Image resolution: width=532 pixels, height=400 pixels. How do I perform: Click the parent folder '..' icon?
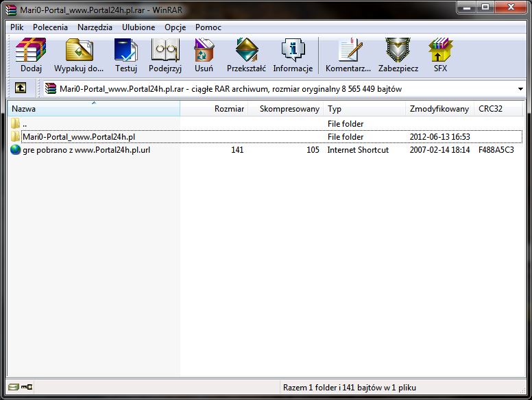point(16,123)
